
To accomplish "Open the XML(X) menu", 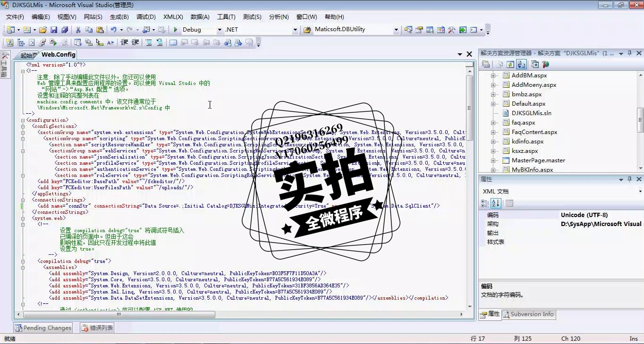I will (173, 17).
